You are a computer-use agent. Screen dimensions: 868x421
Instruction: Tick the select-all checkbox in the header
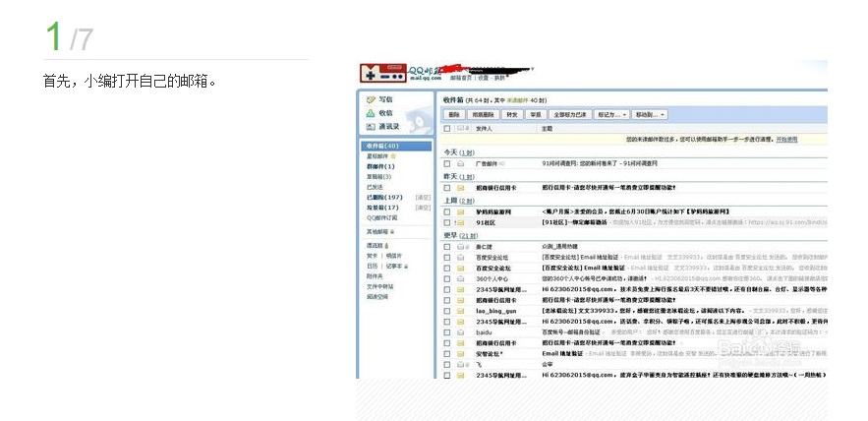tap(447, 129)
